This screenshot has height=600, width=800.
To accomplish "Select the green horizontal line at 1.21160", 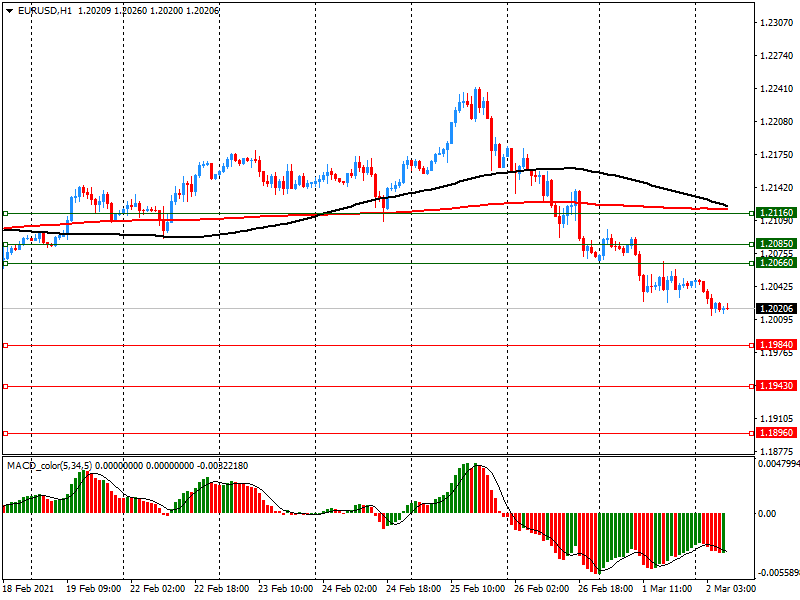I will click(378, 213).
